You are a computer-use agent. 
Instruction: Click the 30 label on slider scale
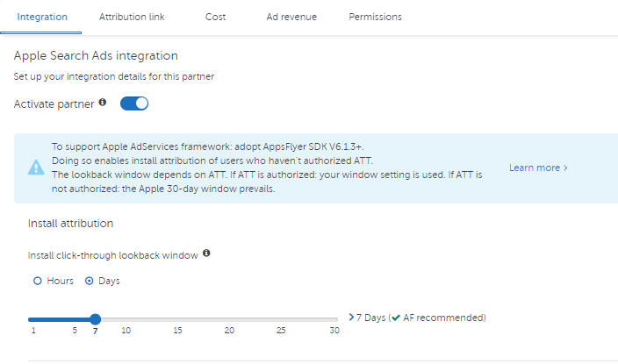[334, 330]
